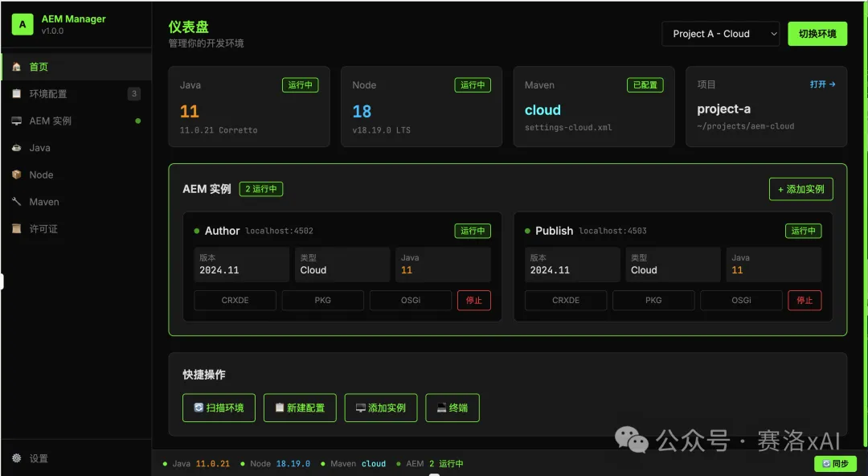The height and width of the screenshot is (476, 868).
Task: Click the package box Node sidebar icon
Action: 17,174
